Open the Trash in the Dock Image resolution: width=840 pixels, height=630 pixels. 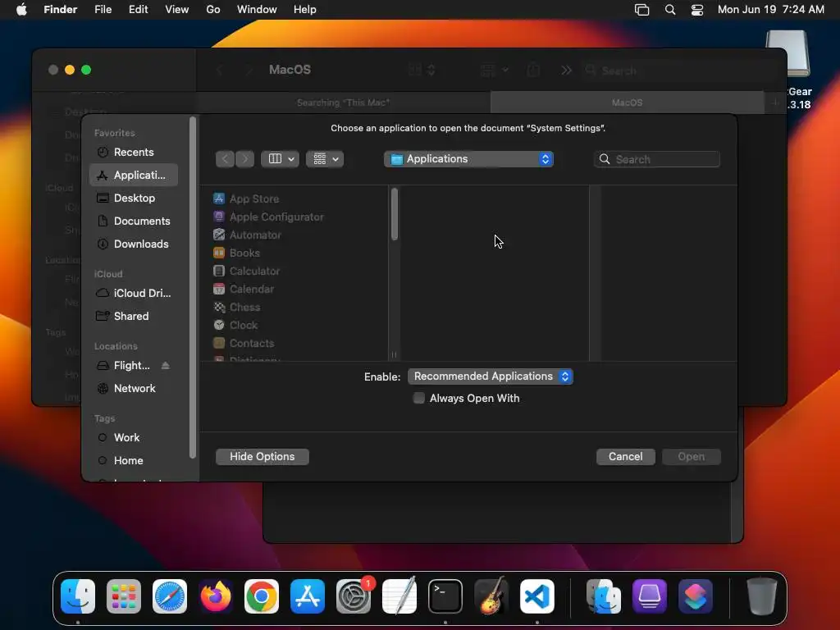[761, 596]
